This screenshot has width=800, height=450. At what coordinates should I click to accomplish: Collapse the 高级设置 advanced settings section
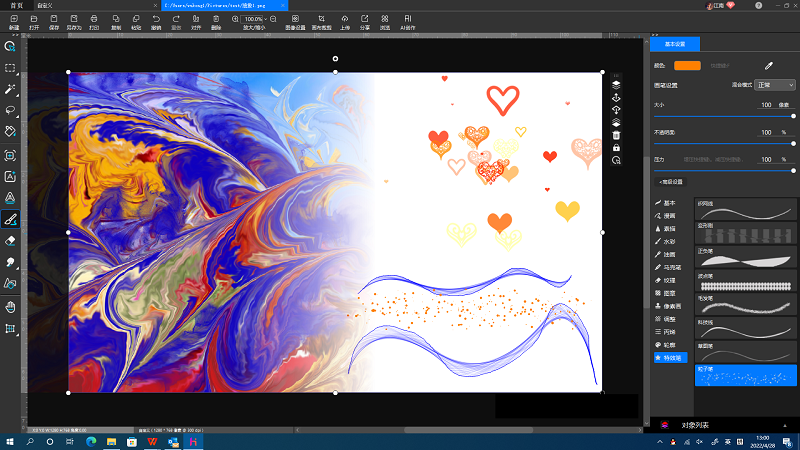[x=670, y=181]
